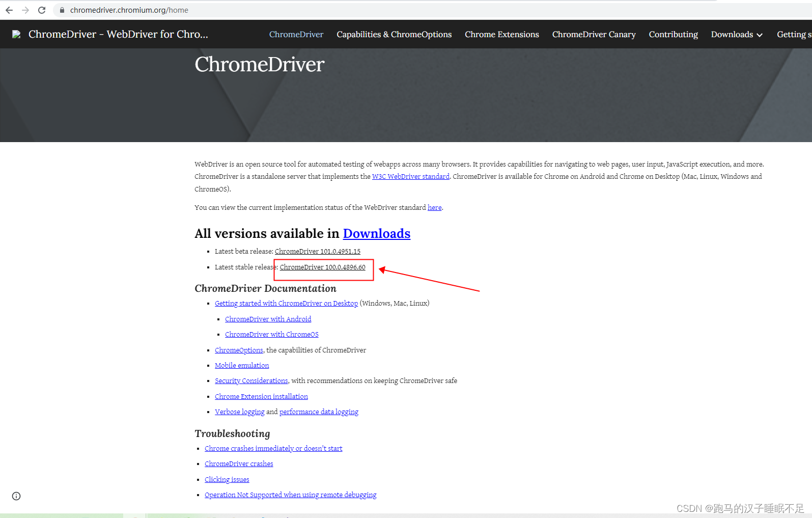The height and width of the screenshot is (518, 812).
Task: Click the ChromeDriver site logo icon
Action: [16, 34]
